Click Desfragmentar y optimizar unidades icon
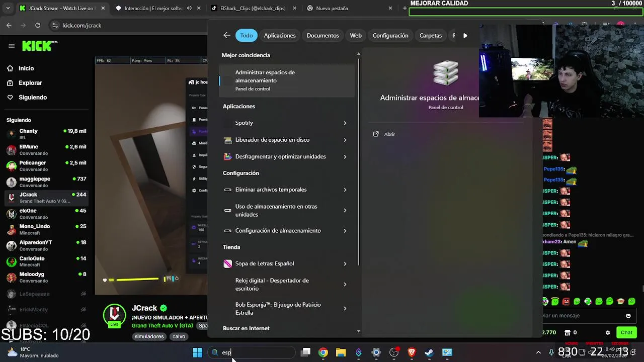Screen dimensions: 644x362 228,156
